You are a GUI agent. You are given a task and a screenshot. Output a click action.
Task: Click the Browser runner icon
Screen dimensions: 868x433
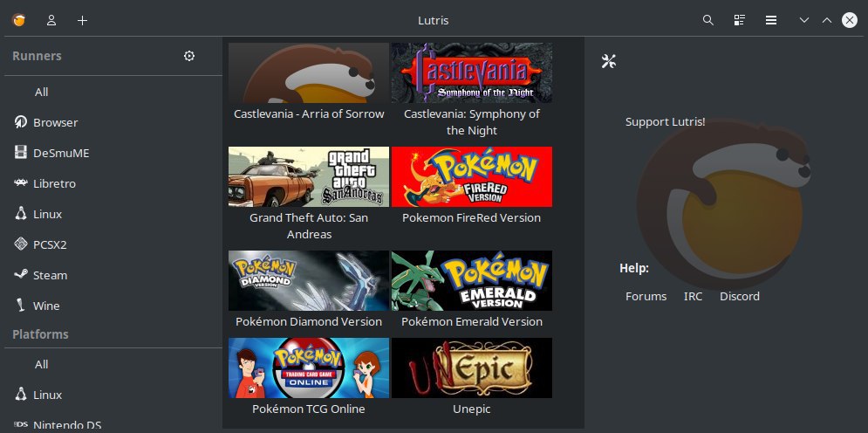point(21,122)
